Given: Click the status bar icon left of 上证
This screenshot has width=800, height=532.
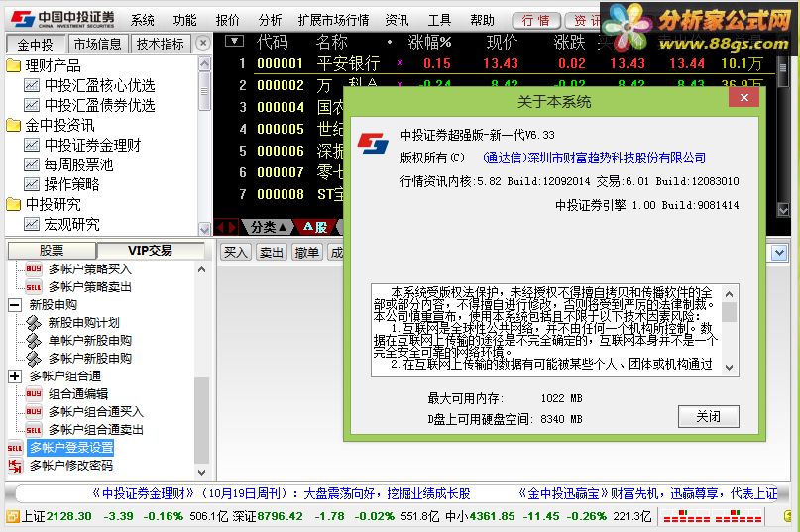Looking at the screenshot, I should [13, 516].
